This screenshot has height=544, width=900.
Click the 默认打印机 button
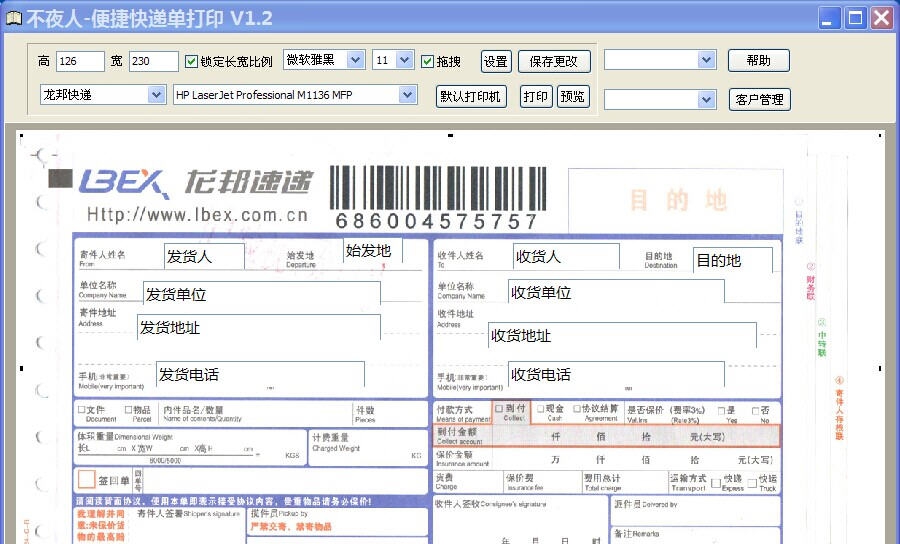tap(471, 96)
